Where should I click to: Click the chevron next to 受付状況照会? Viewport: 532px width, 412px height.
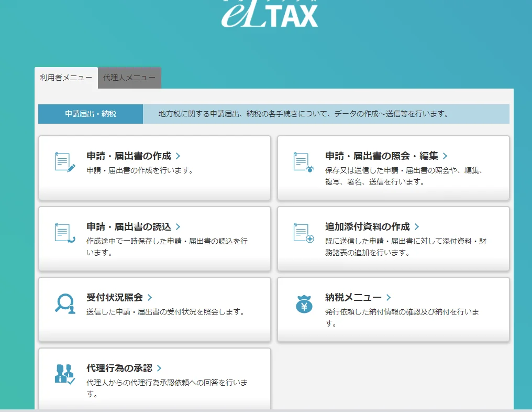pyautogui.click(x=150, y=297)
